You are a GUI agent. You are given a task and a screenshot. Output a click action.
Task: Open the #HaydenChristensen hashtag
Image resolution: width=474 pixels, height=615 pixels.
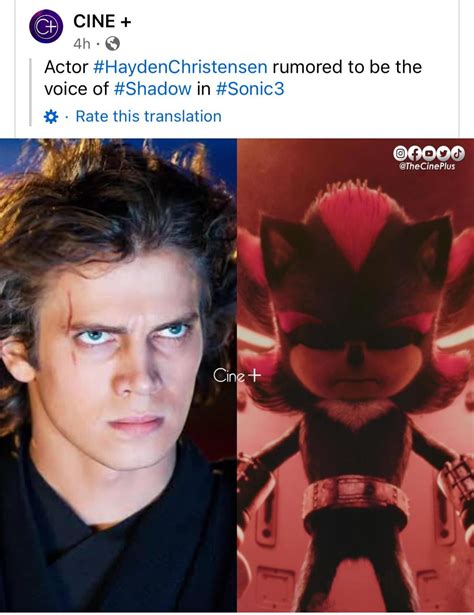click(180, 67)
